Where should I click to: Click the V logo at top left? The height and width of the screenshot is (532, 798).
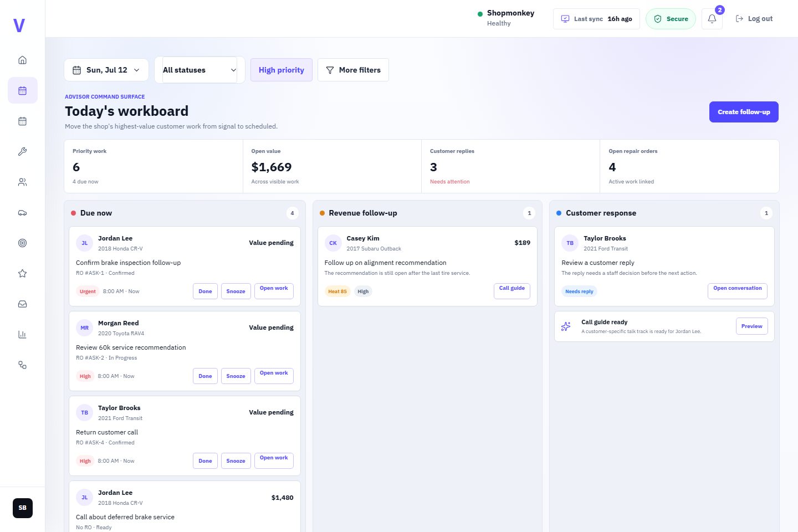(x=19, y=25)
